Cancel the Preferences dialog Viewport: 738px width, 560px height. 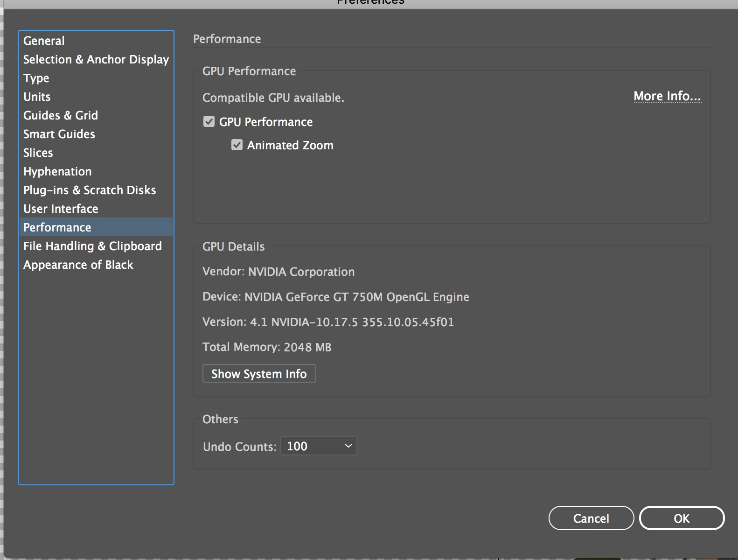(591, 518)
